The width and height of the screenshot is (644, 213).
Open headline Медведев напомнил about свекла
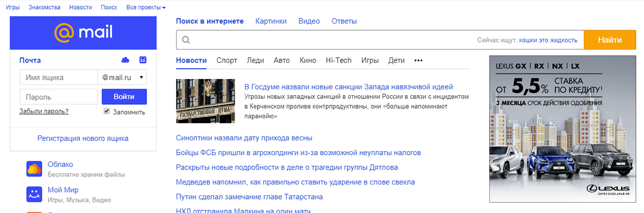[x=296, y=182]
